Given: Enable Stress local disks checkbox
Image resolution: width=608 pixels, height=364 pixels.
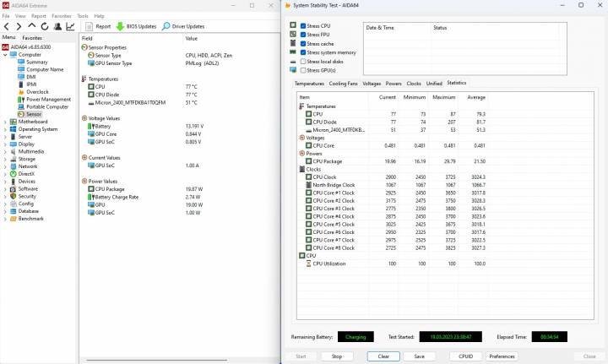Looking at the screenshot, I should click(x=303, y=62).
